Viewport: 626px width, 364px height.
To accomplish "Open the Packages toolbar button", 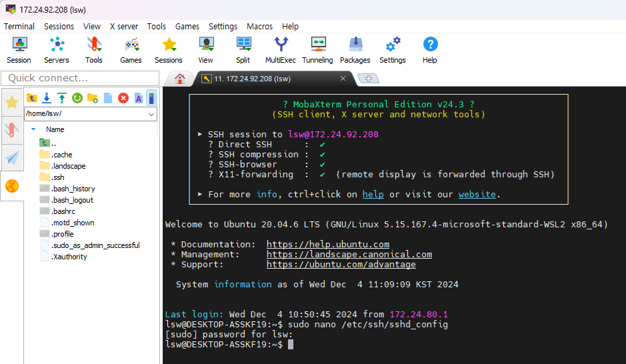I will coord(355,50).
